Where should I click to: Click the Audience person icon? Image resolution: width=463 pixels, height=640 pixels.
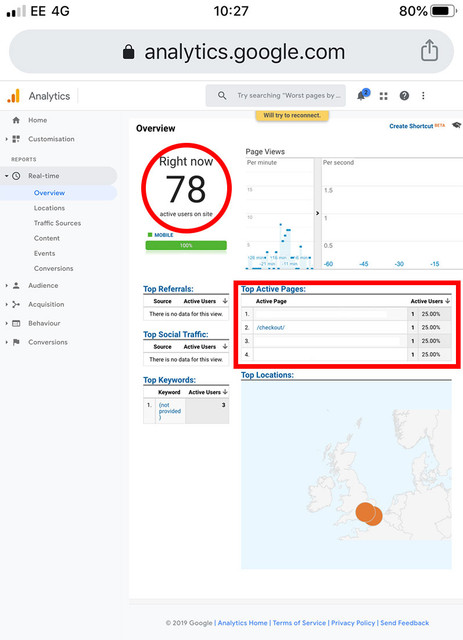coord(16,285)
